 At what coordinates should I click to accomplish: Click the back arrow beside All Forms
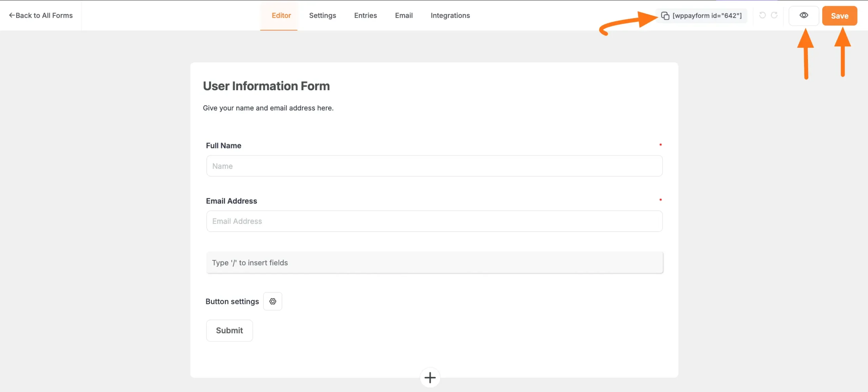tap(12, 15)
